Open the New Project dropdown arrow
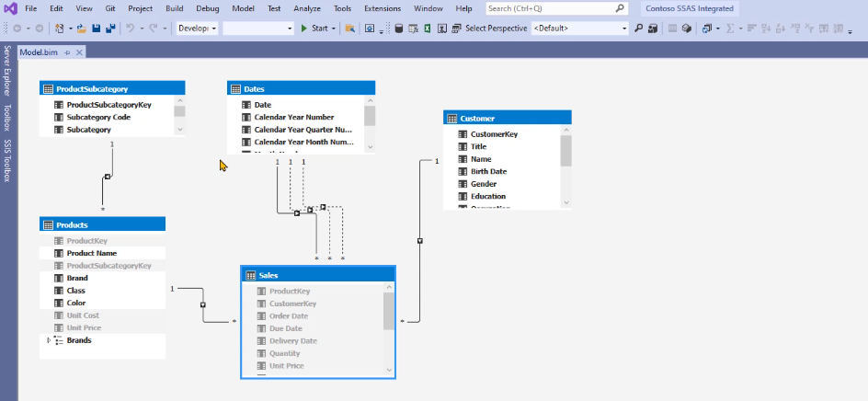The image size is (868, 401). pyautogui.click(x=70, y=29)
